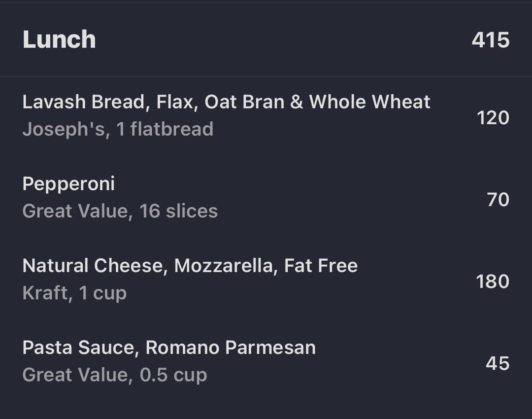Tap the 45 calorie value for pasta sauce
Viewport: 532px width, 419px height.
[498, 363]
